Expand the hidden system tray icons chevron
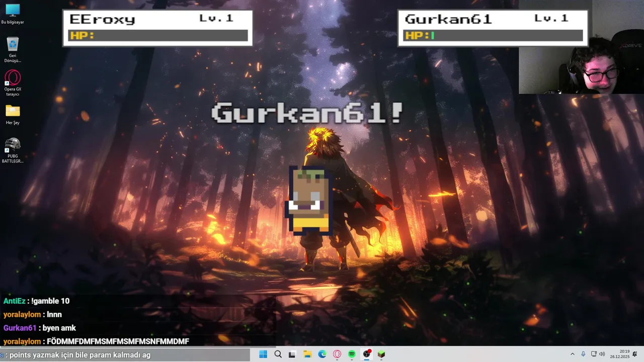The image size is (644, 362). click(572, 354)
